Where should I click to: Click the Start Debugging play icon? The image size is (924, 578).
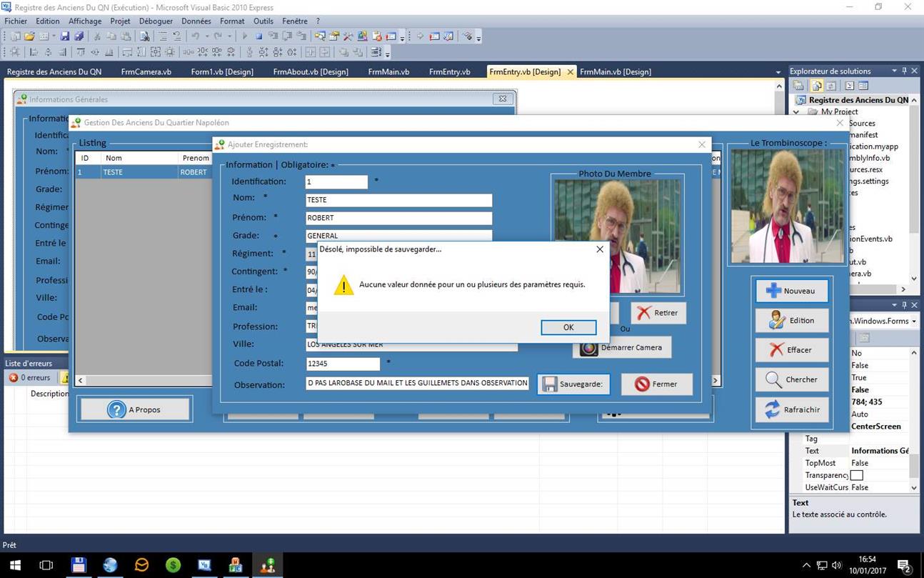pos(245,36)
